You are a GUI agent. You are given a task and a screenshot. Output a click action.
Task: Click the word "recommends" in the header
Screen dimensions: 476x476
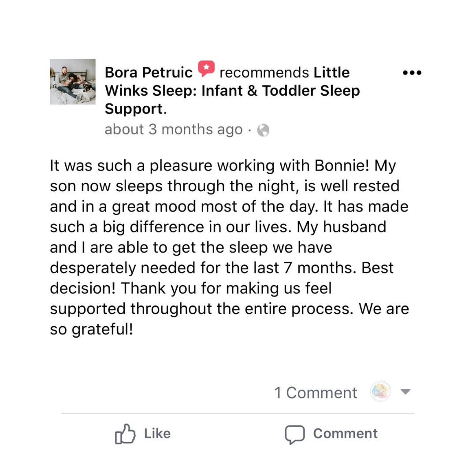264,72
